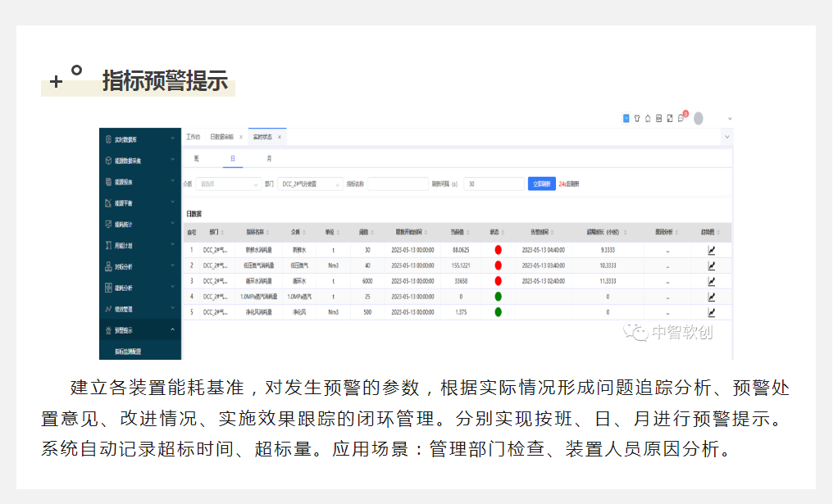Open trend chart for row 5 净化风消耗量
The width and height of the screenshot is (838, 504).
(x=711, y=312)
